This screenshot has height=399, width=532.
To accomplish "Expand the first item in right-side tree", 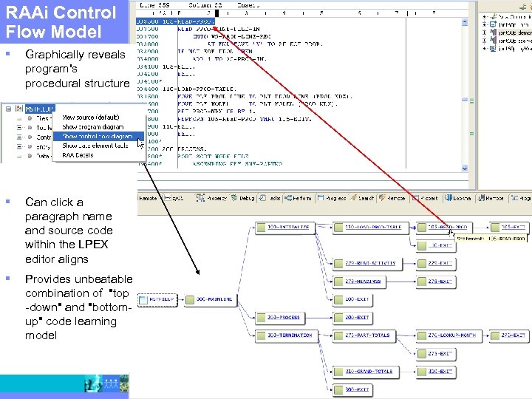I will pyautogui.click(x=485, y=16).
